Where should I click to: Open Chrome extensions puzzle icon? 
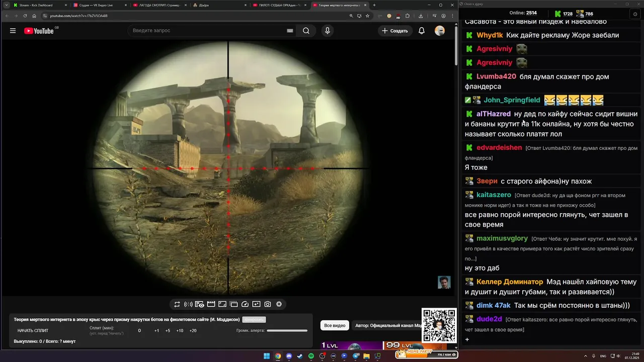pyautogui.click(x=408, y=16)
